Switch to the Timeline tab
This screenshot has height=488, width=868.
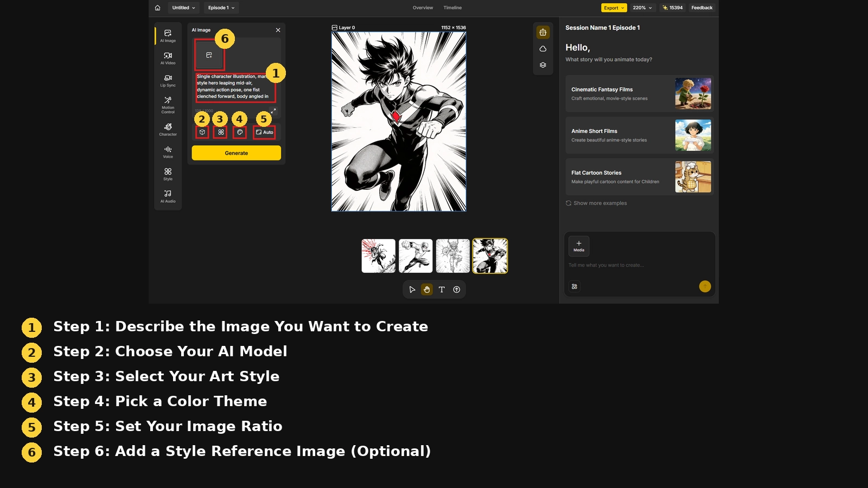452,8
